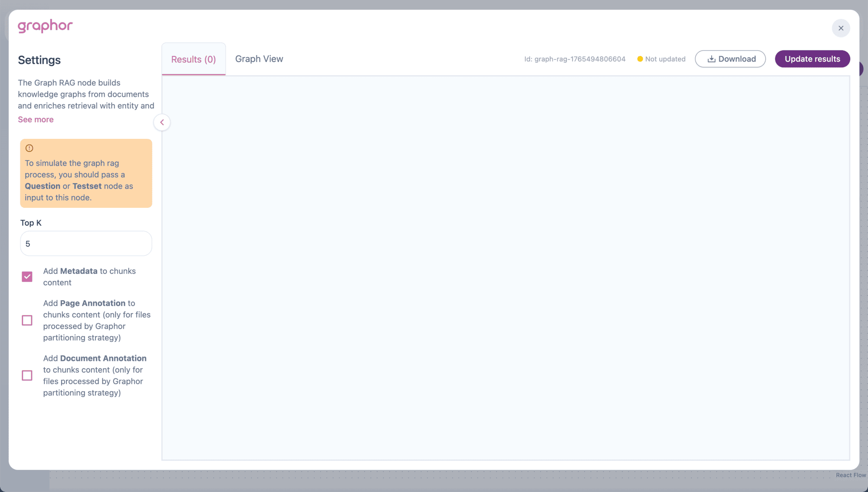Viewport: 868px width, 492px height.
Task: Click the yellow Not updated status dot
Action: point(640,59)
